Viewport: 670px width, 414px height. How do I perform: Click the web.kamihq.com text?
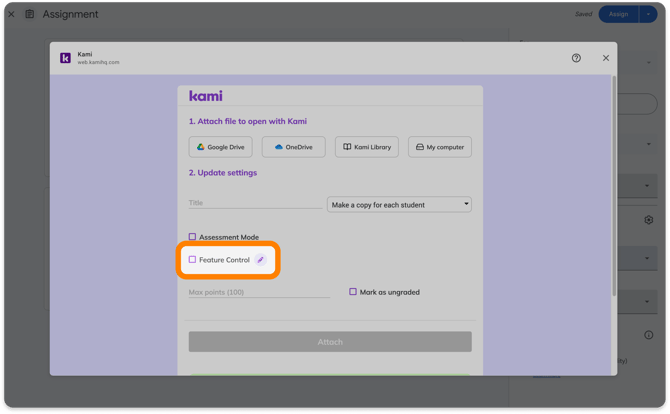pos(98,62)
